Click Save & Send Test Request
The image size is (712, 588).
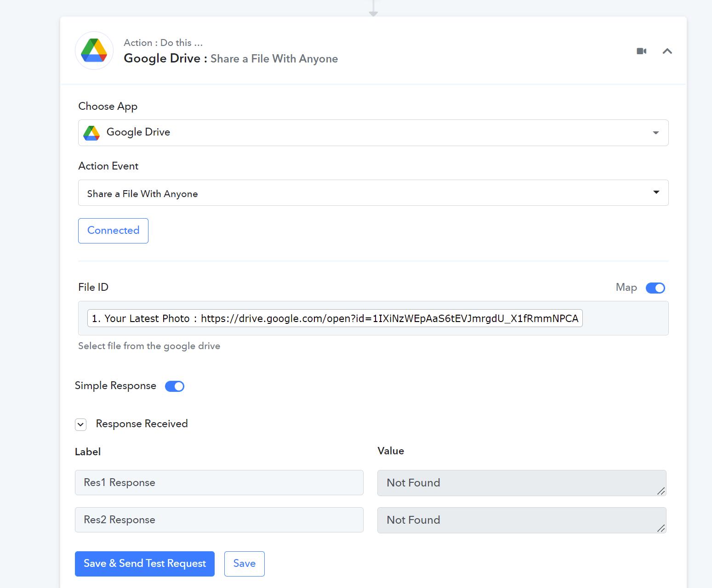(x=145, y=564)
